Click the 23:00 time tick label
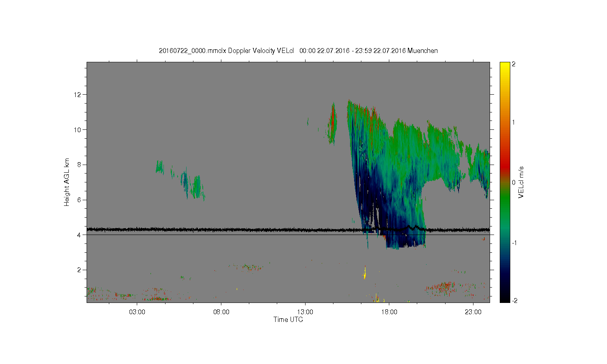The height and width of the screenshot is (364, 607). (x=473, y=312)
